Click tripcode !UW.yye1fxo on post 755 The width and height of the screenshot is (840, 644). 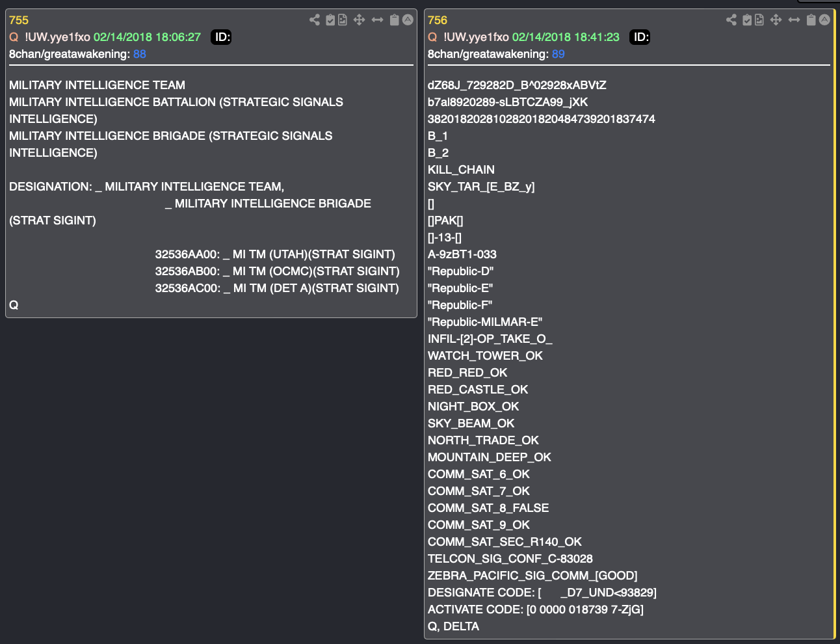tap(58, 37)
